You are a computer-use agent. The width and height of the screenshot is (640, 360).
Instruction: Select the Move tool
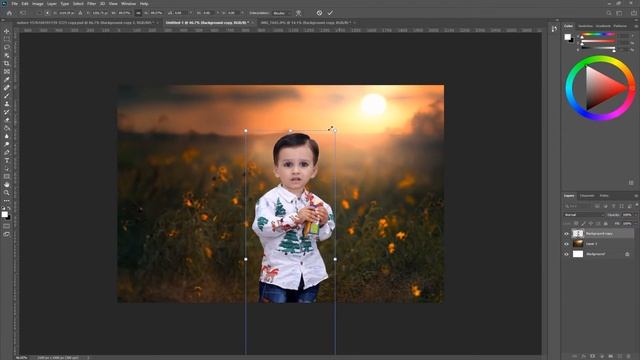(x=7, y=31)
